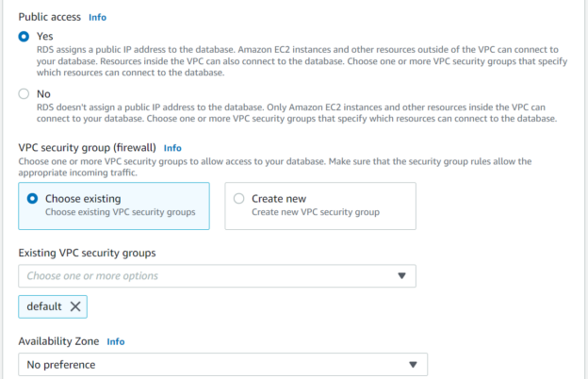Click the Yes label text
Viewport: 588px width, 379px height.
tap(45, 35)
